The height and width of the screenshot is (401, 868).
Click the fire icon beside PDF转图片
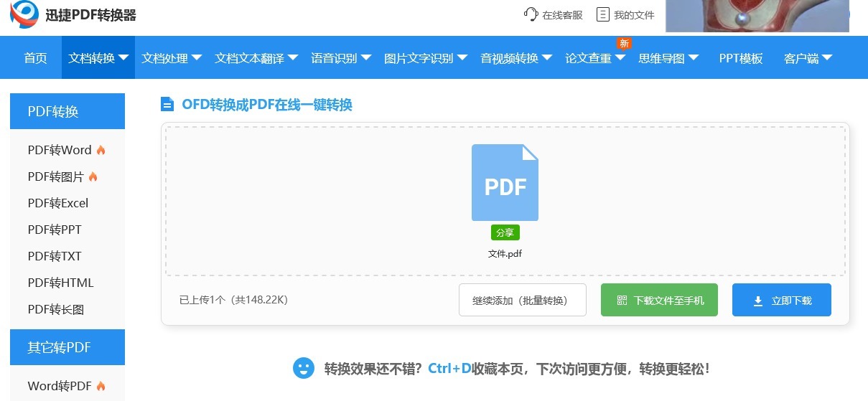click(93, 176)
